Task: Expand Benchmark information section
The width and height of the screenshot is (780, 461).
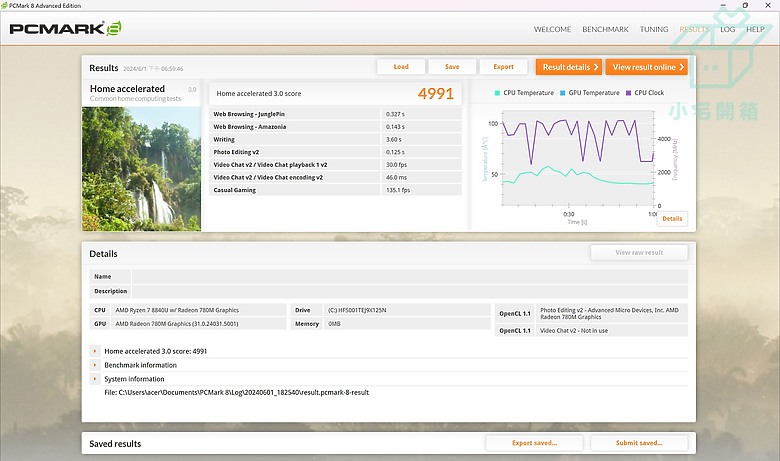Action: click(x=95, y=365)
